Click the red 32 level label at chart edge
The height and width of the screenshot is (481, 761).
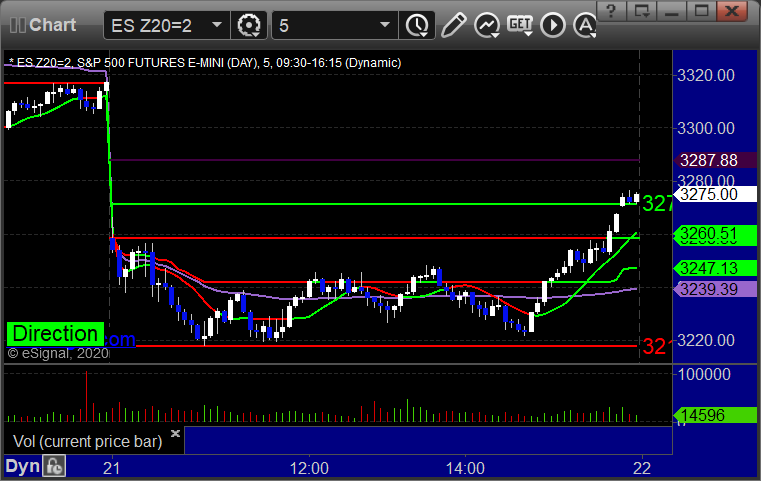[x=655, y=346]
